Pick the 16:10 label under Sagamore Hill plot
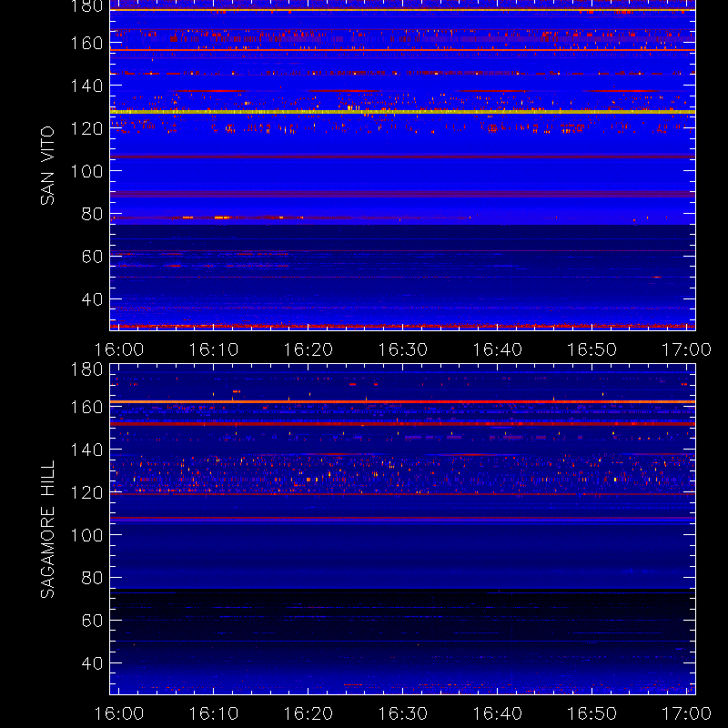The image size is (728, 728). (214, 713)
